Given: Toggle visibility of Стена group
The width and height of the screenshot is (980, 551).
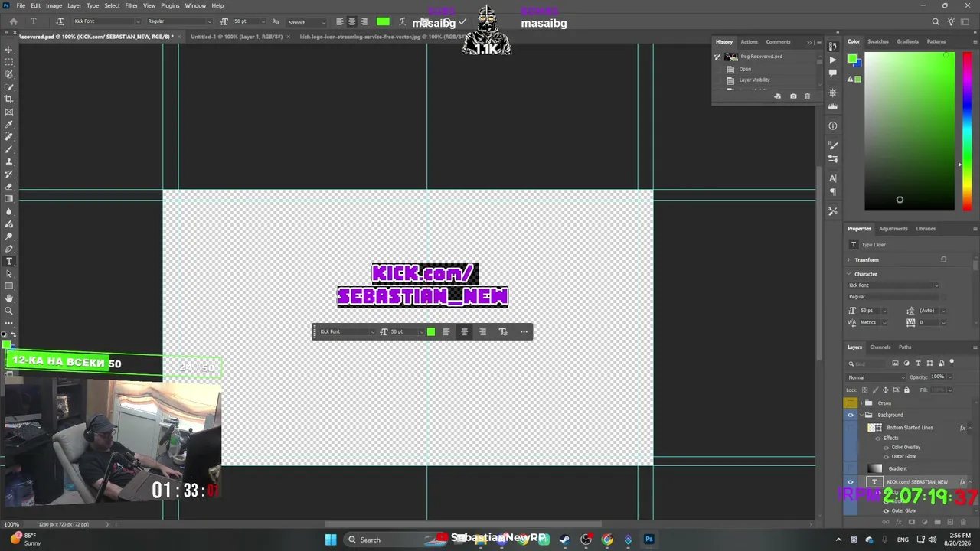Looking at the screenshot, I should click(850, 403).
